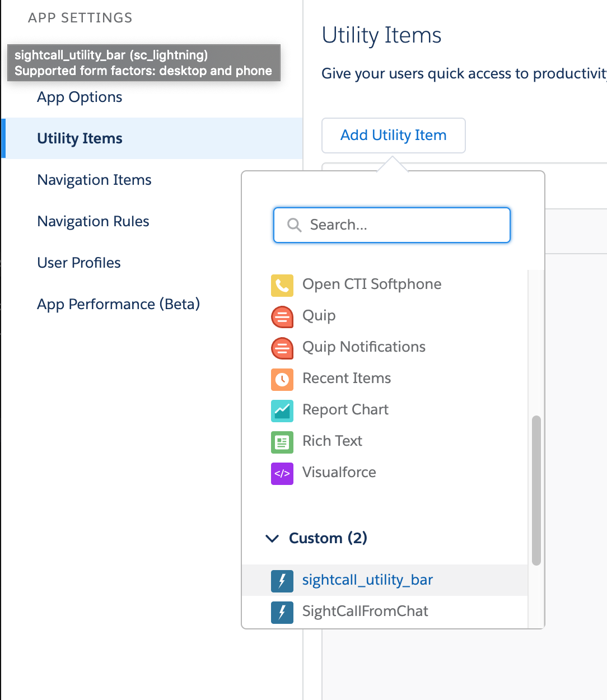The image size is (607, 700).
Task: Open App Performance (Beta) settings
Action: [x=118, y=304]
